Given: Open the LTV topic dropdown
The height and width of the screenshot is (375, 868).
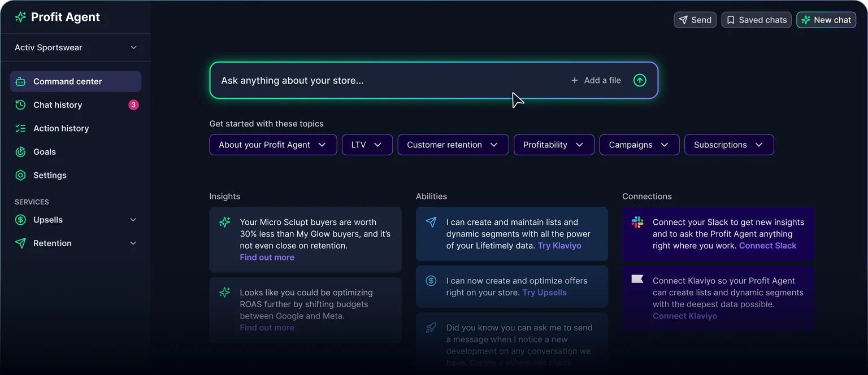Looking at the screenshot, I should (367, 145).
